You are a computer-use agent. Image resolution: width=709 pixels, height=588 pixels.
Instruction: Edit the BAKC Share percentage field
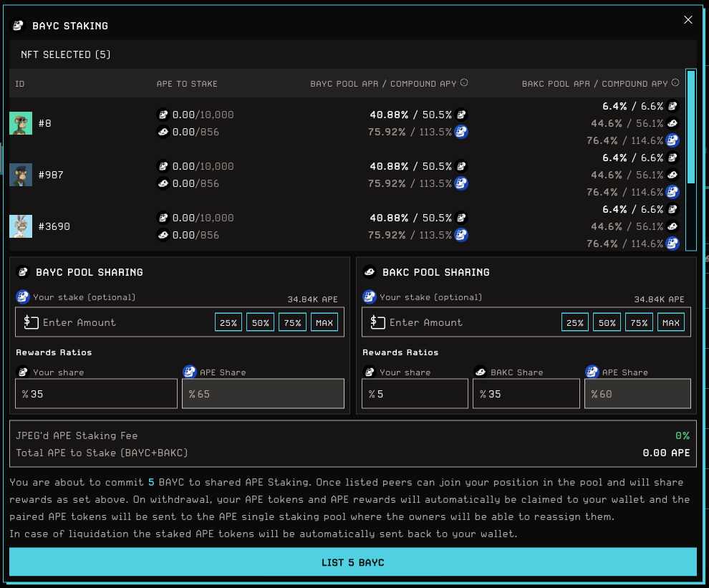526,394
